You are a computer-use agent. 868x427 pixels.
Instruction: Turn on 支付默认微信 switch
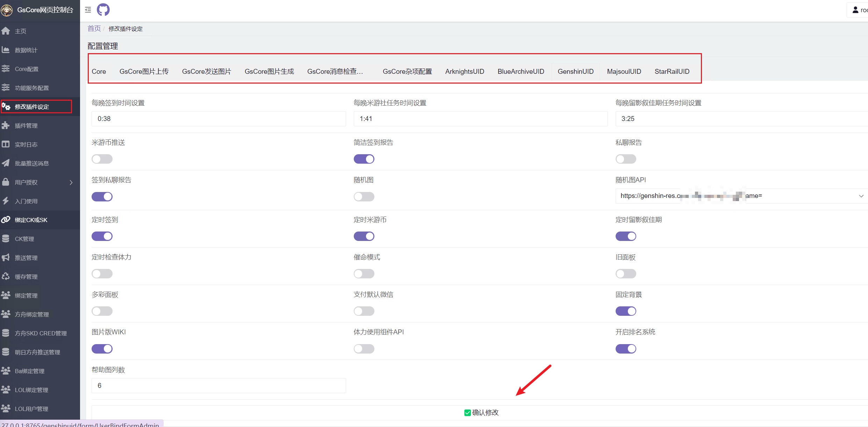pos(364,311)
